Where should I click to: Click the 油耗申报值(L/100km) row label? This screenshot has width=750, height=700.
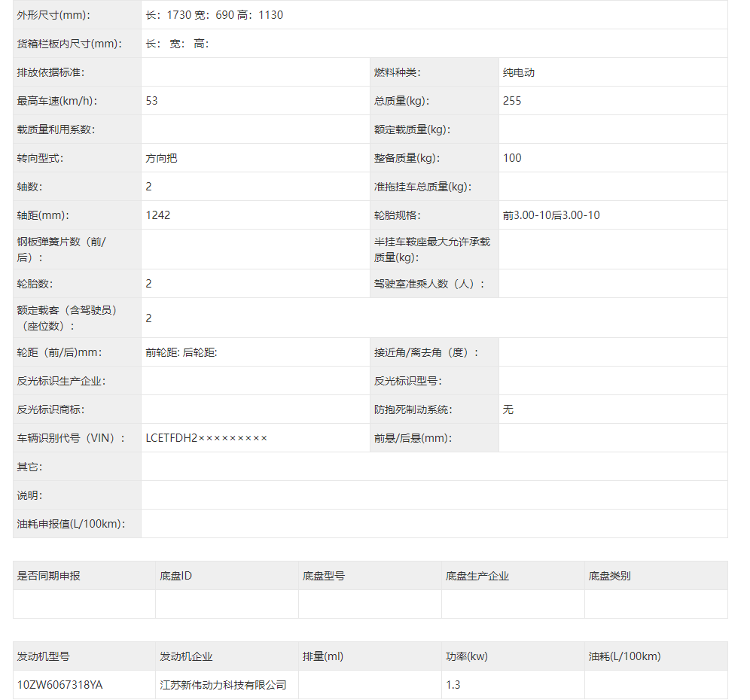[71, 524]
